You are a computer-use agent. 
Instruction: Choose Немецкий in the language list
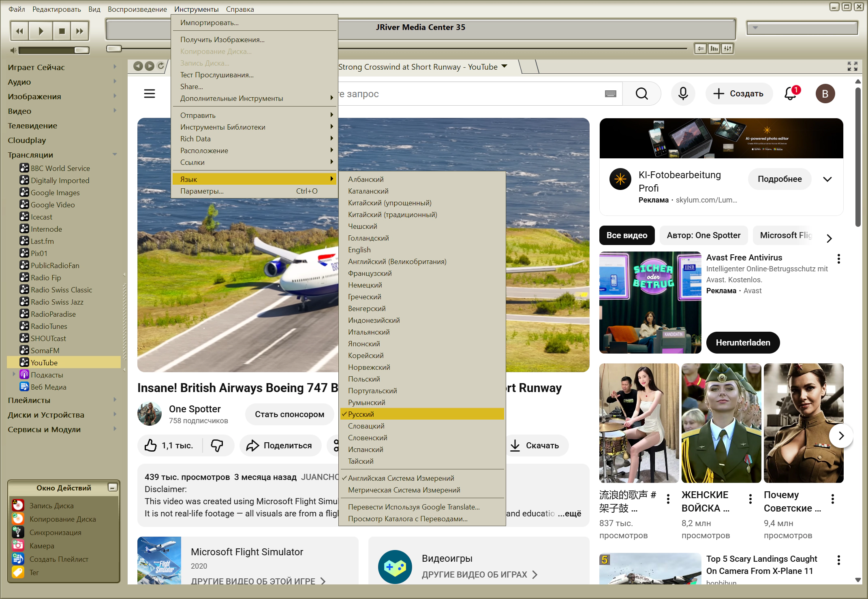coord(365,285)
